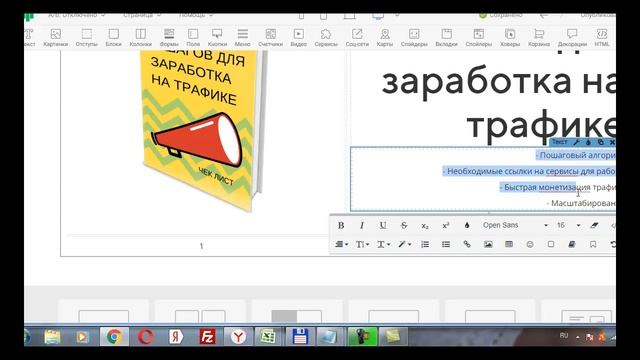Select the Отступы spacing tool

[87, 37]
